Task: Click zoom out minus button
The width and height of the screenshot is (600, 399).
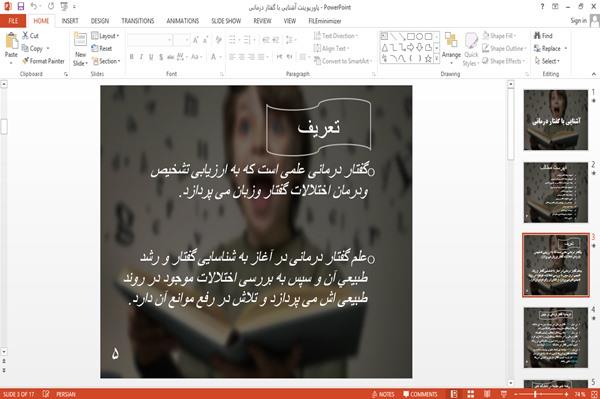Action: (516, 394)
